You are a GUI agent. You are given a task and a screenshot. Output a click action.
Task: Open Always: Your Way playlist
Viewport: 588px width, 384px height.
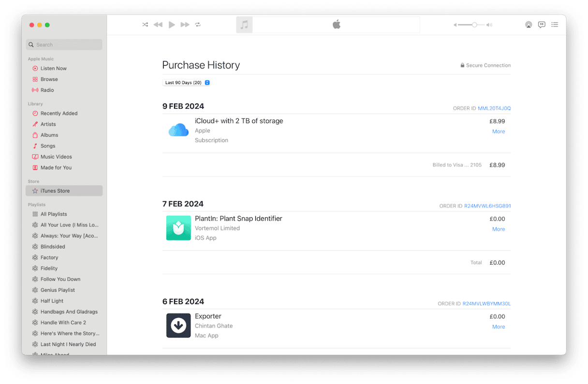(x=64, y=236)
